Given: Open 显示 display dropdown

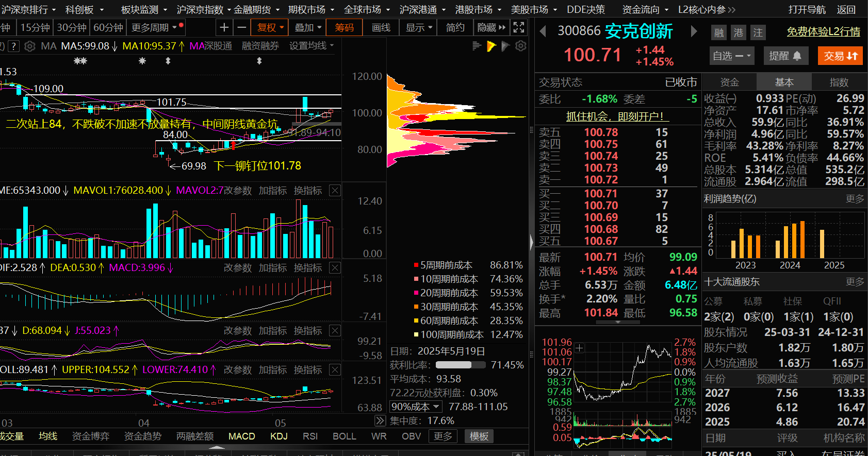Looking at the screenshot, I should pyautogui.click(x=418, y=27).
